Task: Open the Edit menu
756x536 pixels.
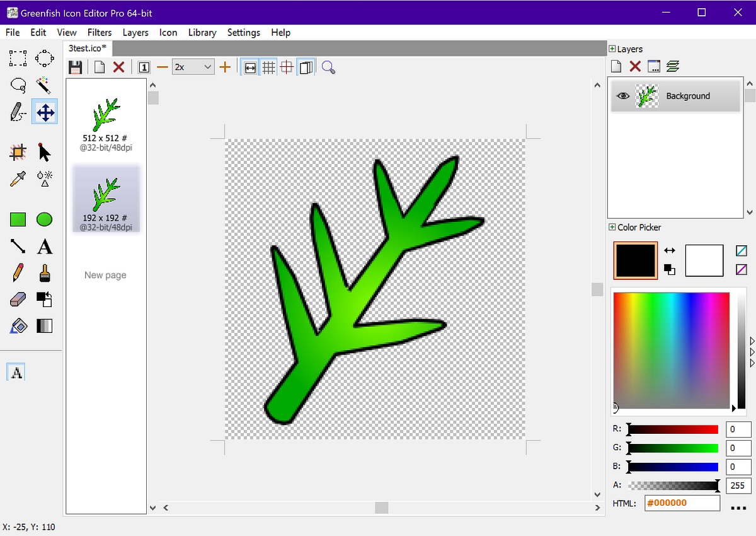Action: pyautogui.click(x=38, y=32)
